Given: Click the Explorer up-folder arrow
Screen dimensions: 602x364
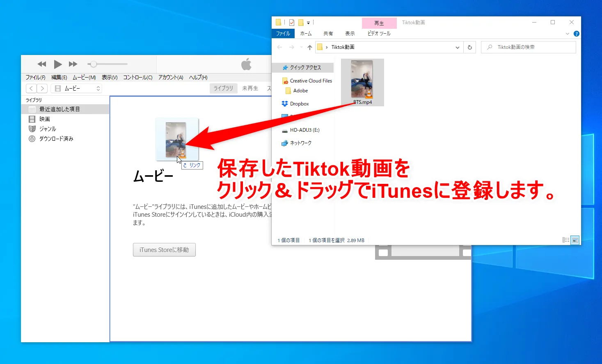Looking at the screenshot, I should coord(310,47).
